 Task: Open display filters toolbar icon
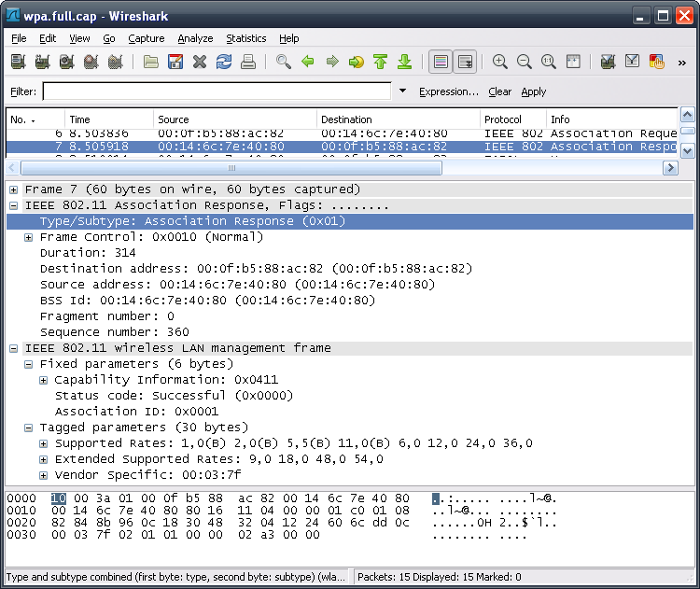[632, 62]
